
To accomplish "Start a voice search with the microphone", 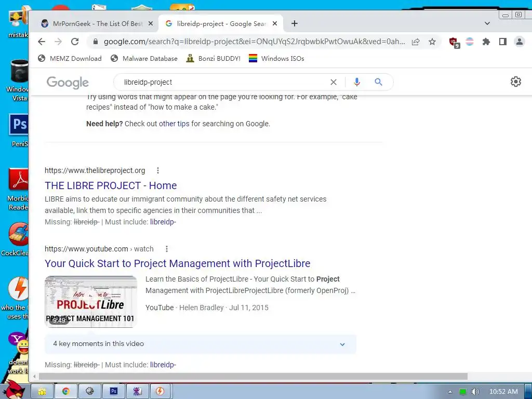I will (356, 82).
